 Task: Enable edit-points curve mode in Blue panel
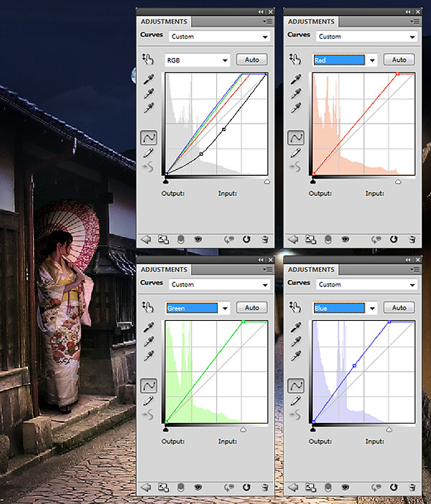click(296, 386)
